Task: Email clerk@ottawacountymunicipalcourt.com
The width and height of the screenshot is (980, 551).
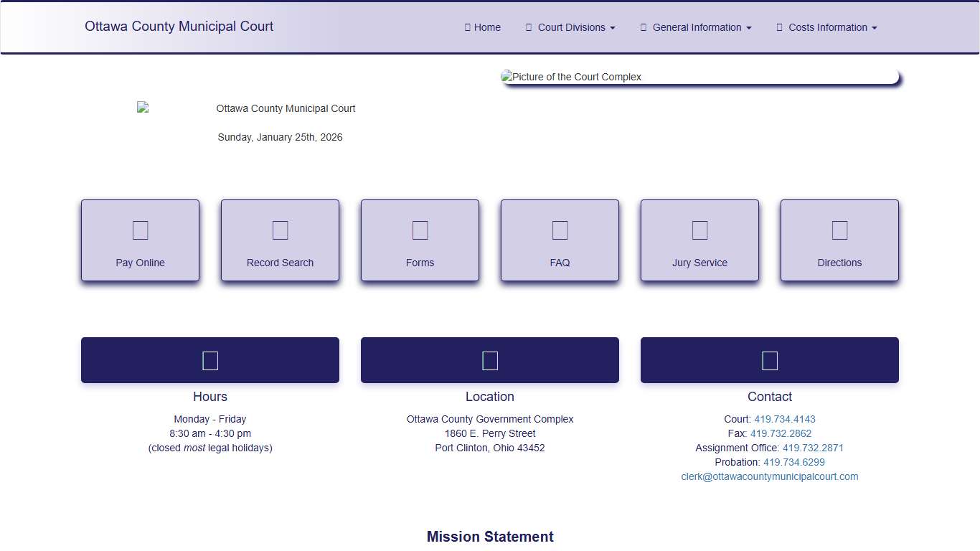Action: [x=769, y=476]
